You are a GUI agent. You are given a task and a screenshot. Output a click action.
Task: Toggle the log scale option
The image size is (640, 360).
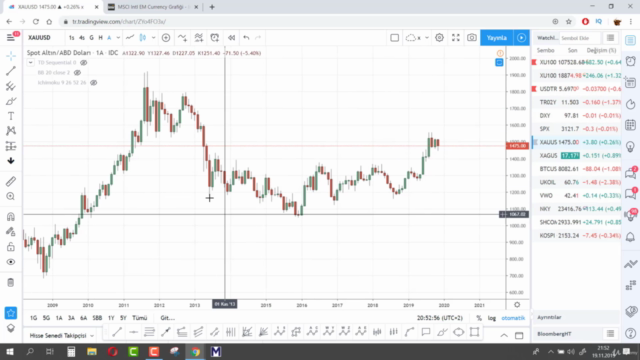[491, 318]
